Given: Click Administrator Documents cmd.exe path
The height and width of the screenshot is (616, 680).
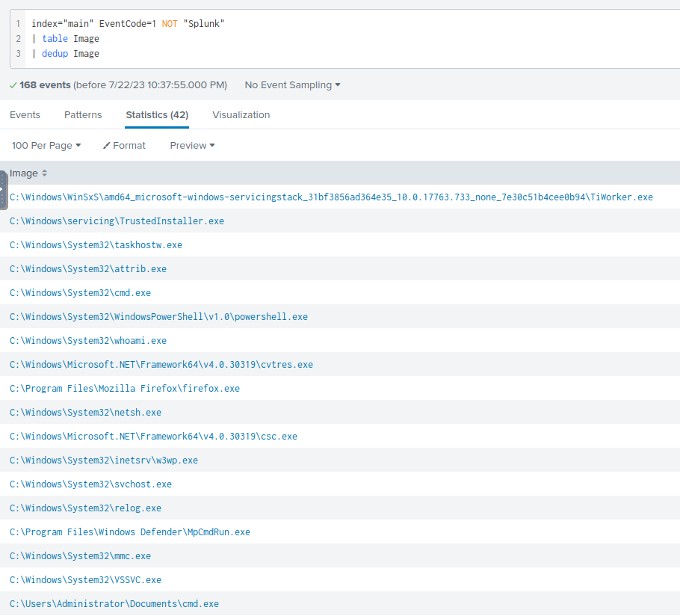Looking at the screenshot, I should click(x=114, y=604).
